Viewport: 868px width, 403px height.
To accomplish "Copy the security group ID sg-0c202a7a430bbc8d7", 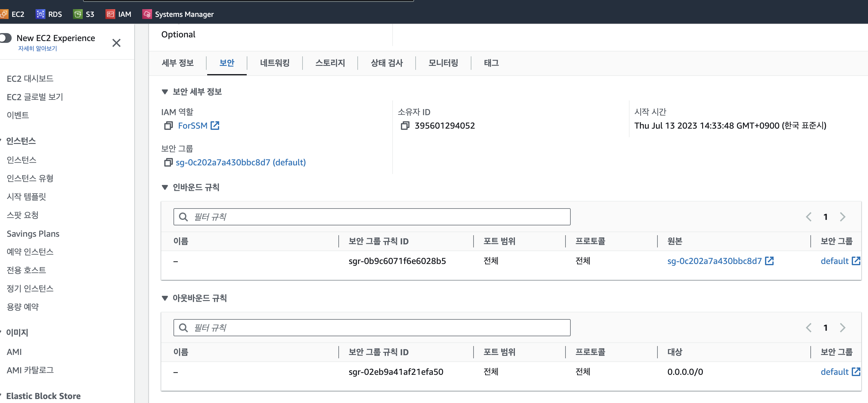I will (168, 162).
